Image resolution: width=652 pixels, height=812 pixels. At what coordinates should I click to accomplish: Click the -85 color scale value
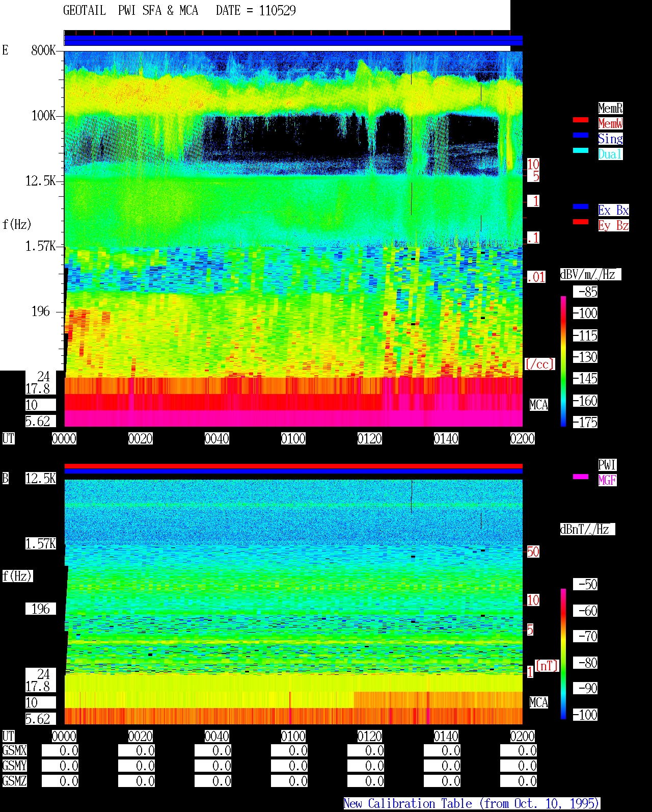point(585,292)
